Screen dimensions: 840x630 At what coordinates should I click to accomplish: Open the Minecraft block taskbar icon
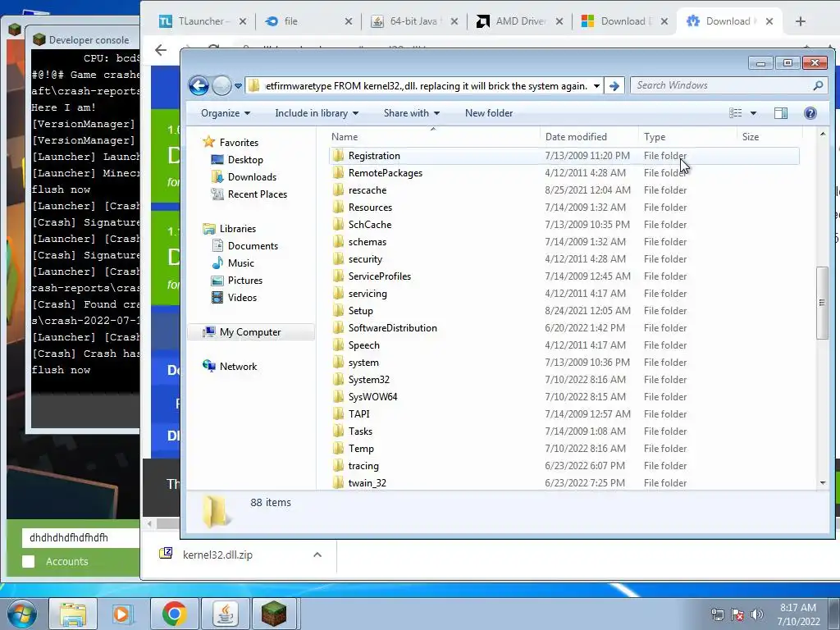[x=274, y=614]
